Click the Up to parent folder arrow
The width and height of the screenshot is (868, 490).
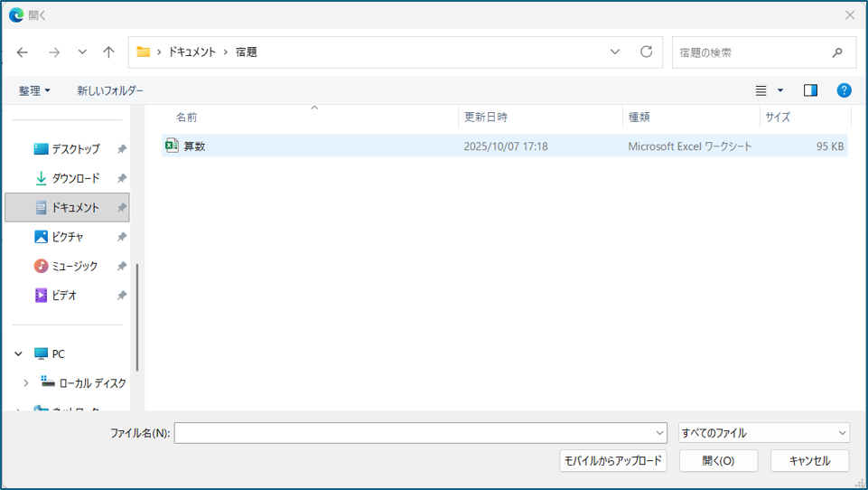(108, 52)
